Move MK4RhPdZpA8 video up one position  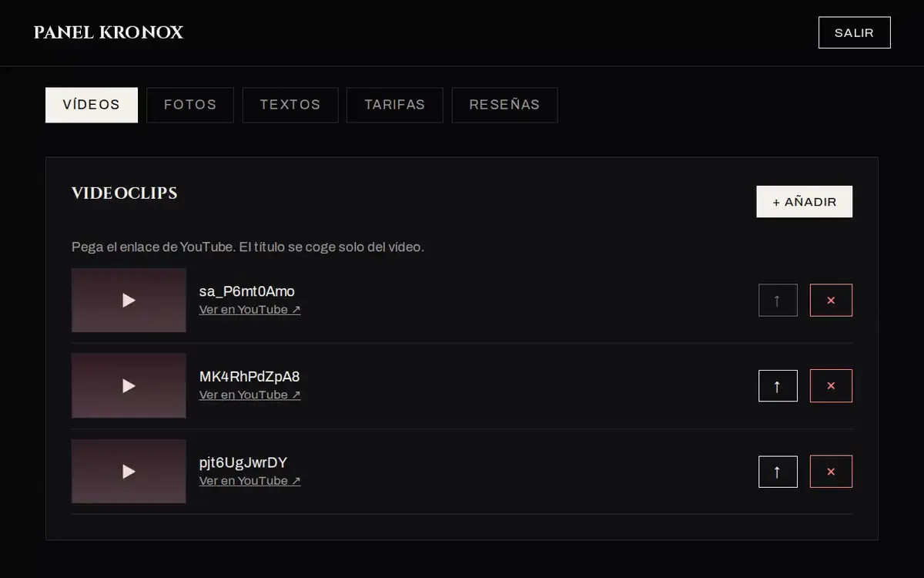pyautogui.click(x=778, y=386)
